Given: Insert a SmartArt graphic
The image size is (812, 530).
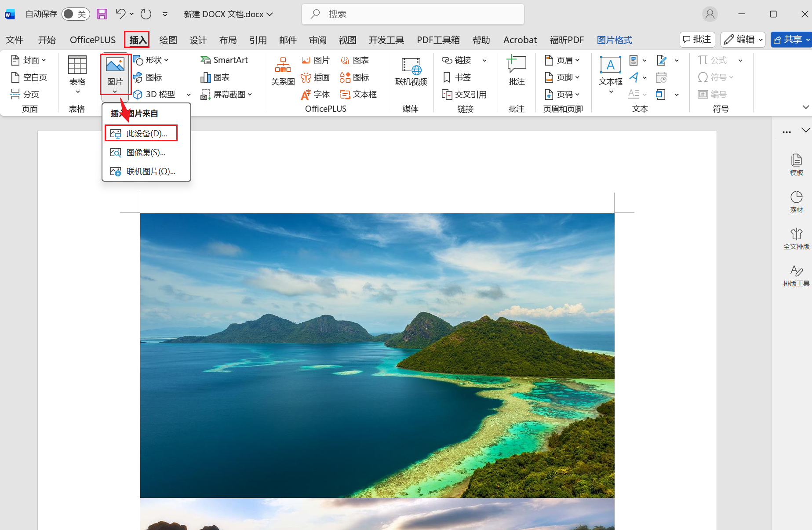Looking at the screenshot, I should click(225, 60).
